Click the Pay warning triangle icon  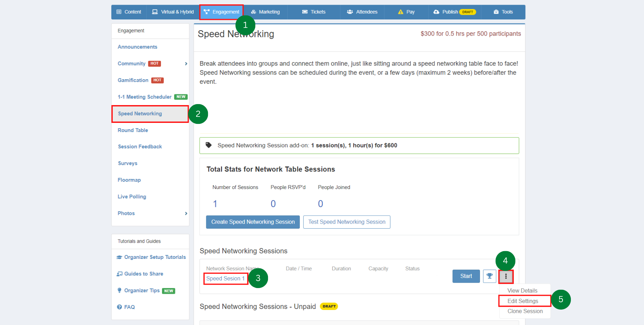[x=400, y=12]
